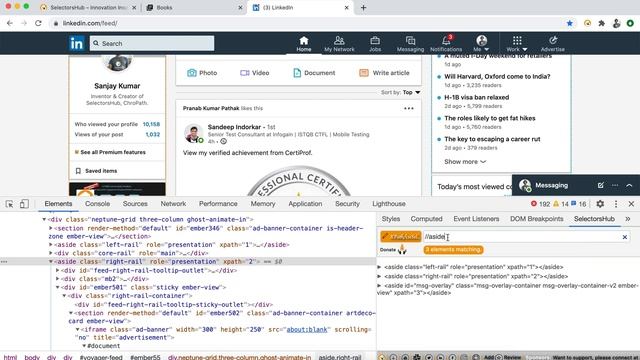Screen dimensions: 640x360
Task: Open news 'The key to escaping a career rut'
Action: [x=492, y=139]
